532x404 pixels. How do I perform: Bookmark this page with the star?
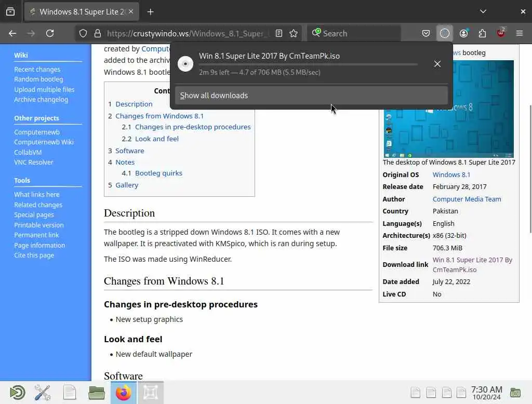tap(294, 33)
